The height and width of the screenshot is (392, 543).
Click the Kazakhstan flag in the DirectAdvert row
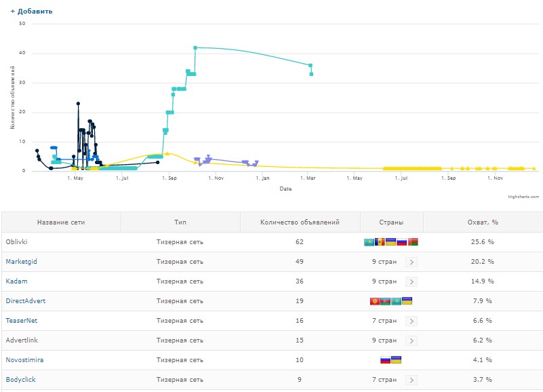pos(396,301)
